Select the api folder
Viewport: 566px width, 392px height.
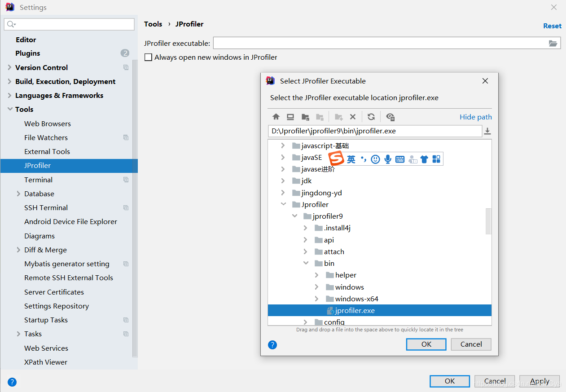(x=329, y=240)
